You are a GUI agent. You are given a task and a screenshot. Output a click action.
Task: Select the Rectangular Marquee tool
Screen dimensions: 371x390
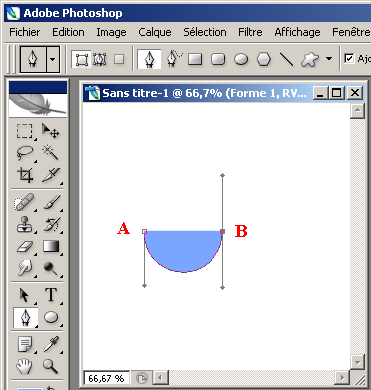tap(25, 131)
